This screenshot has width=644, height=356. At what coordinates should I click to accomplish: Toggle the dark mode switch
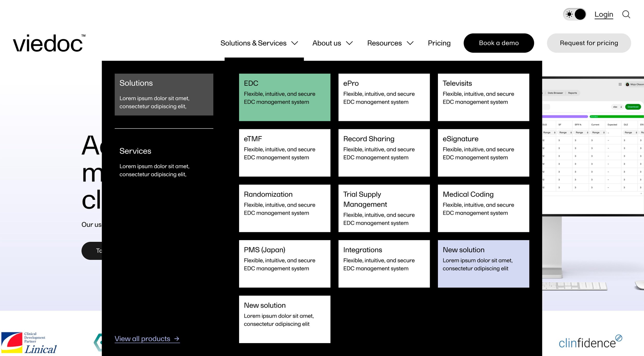[x=574, y=14]
